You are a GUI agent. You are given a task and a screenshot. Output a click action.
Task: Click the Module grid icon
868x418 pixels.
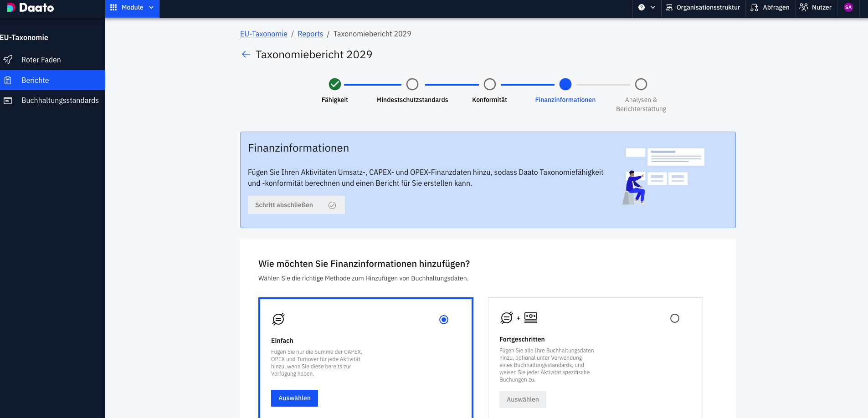(113, 7)
